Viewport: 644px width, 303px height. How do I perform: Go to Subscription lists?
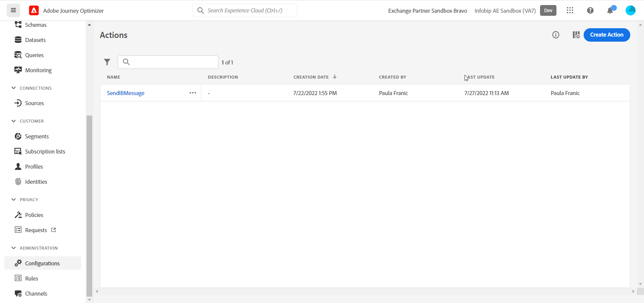45,151
